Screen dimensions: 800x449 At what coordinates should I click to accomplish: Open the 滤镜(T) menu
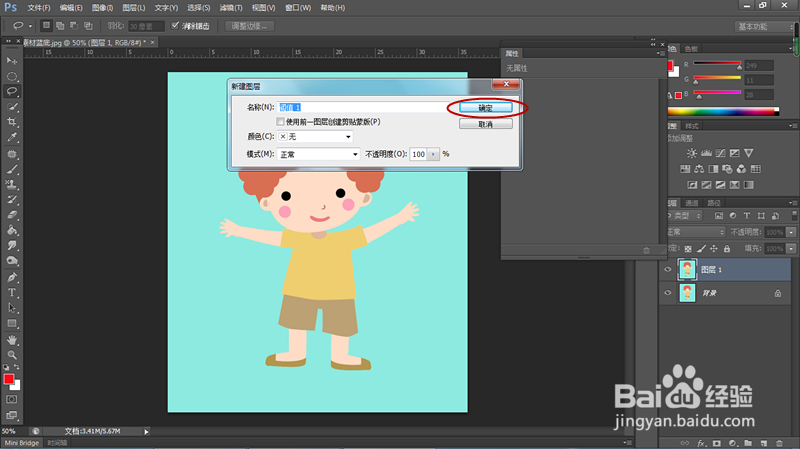click(x=231, y=8)
